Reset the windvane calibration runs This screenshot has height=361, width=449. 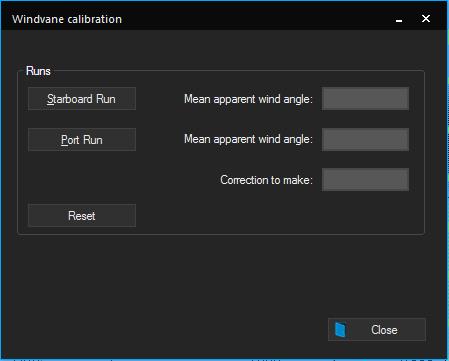pyautogui.click(x=82, y=215)
